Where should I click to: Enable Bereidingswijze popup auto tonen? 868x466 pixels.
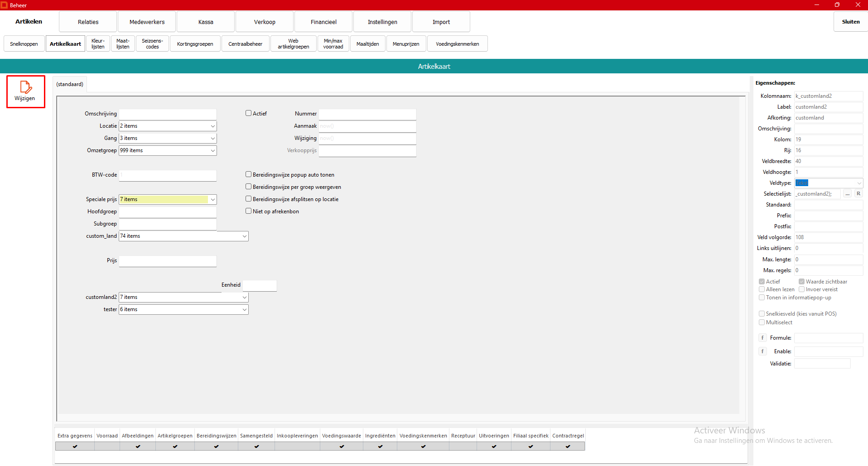point(248,174)
